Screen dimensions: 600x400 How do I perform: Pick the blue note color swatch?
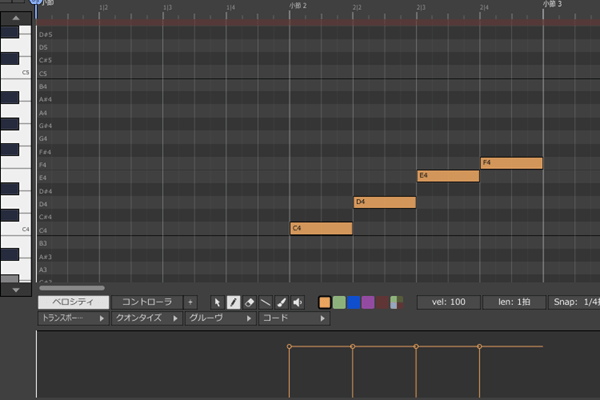click(354, 302)
